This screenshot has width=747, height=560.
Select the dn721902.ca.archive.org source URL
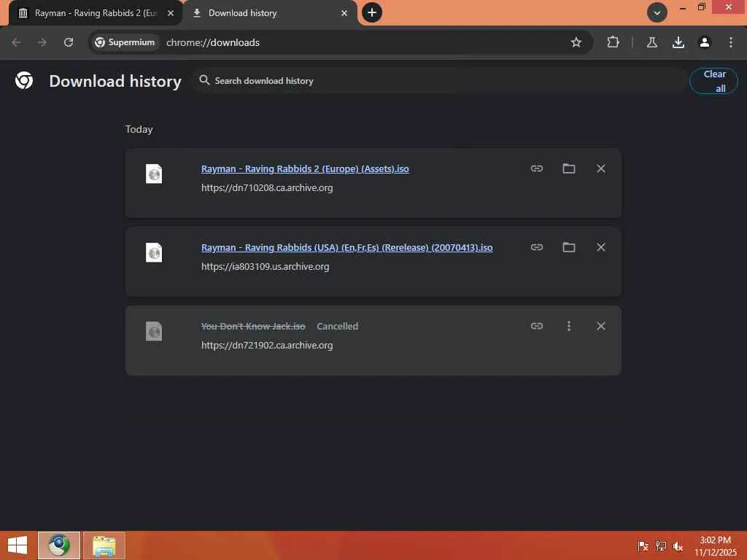click(x=267, y=345)
